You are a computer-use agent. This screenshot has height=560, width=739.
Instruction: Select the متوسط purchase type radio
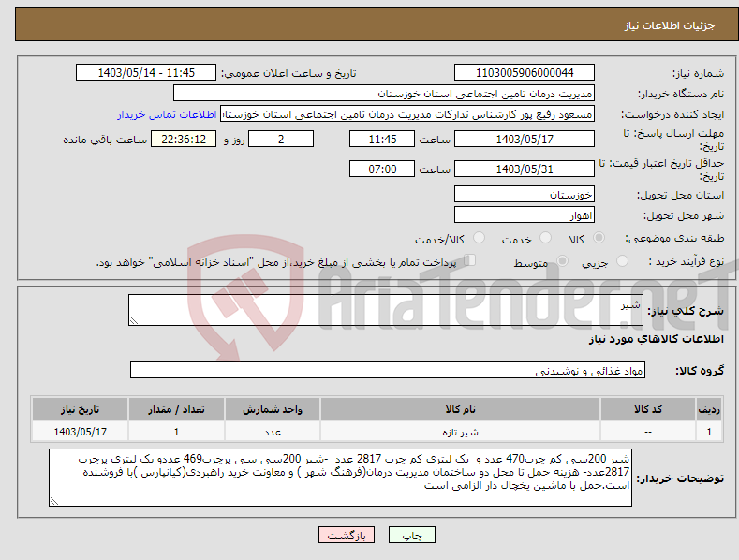(562, 260)
